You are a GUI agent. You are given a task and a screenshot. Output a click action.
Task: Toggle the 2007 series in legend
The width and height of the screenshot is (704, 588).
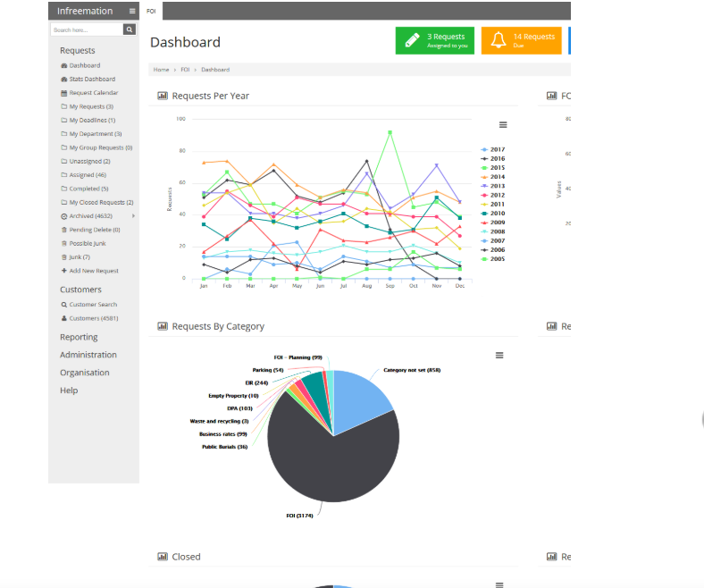493,240
